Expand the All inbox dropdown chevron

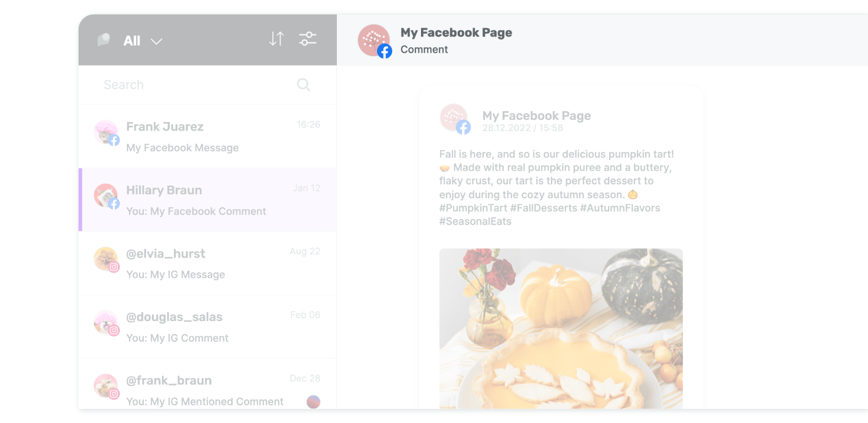[x=156, y=41]
